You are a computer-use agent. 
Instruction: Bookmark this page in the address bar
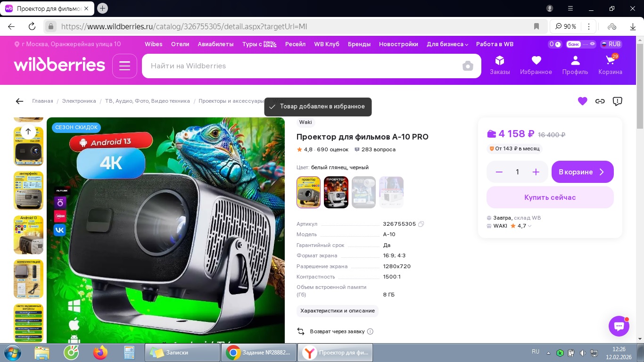[x=537, y=26]
